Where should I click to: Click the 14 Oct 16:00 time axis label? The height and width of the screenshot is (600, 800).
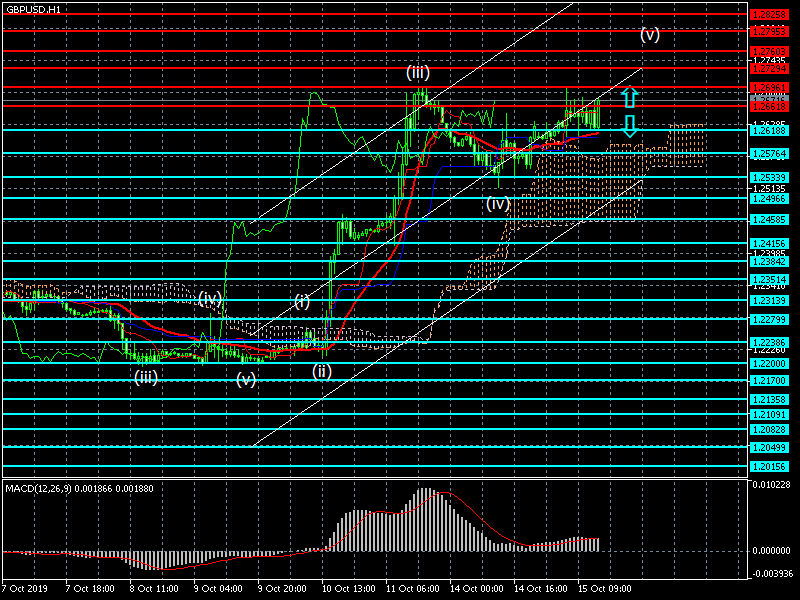point(541,588)
